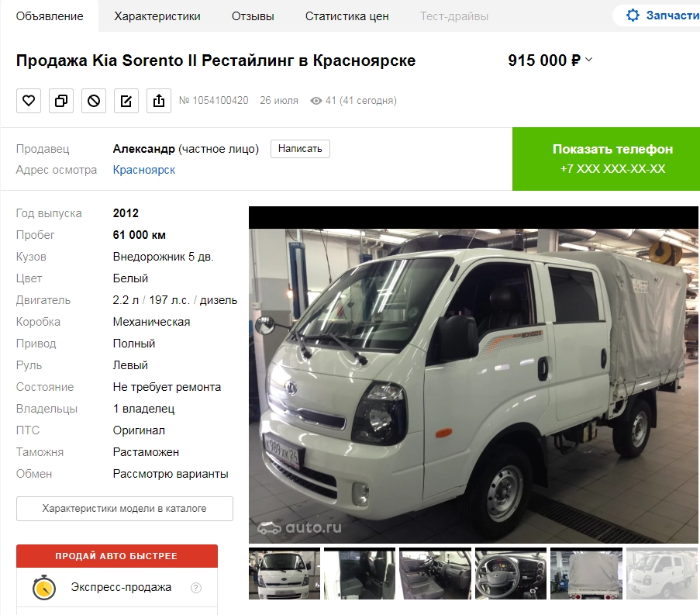This screenshot has width=700, height=615.
Task: Click the Продай авто быстрее banner
Action: (117, 556)
